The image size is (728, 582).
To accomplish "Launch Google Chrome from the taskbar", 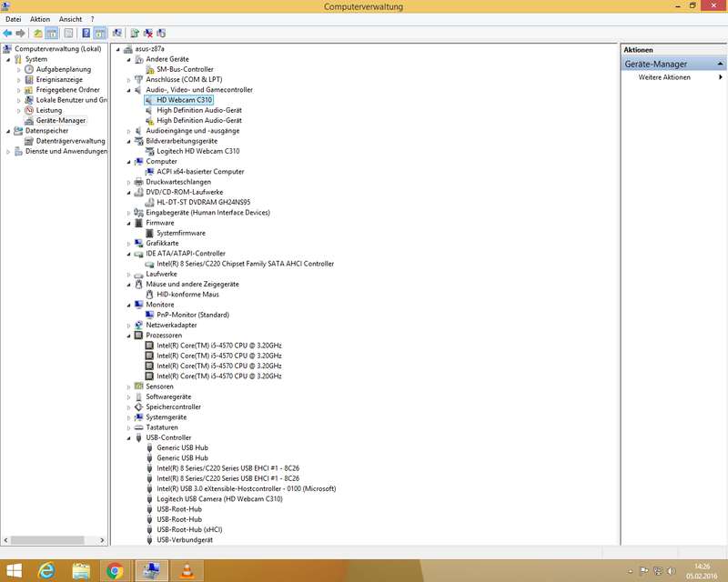I will tap(115, 571).
